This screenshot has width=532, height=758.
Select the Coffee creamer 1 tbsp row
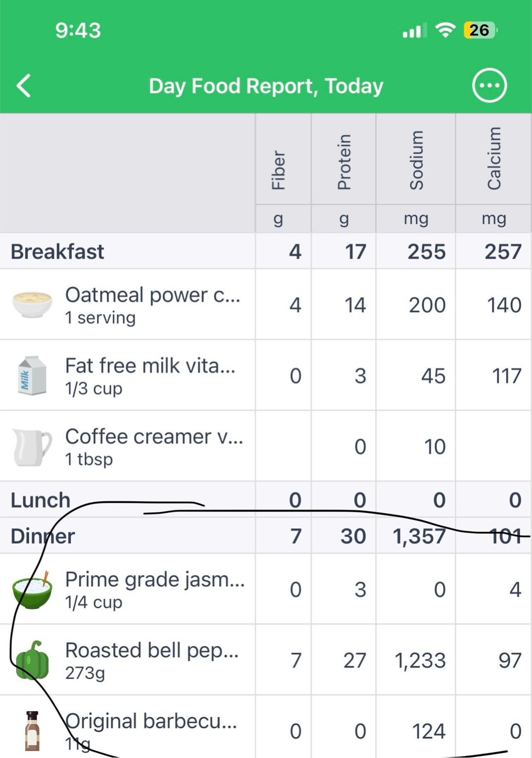click(266, 446)
